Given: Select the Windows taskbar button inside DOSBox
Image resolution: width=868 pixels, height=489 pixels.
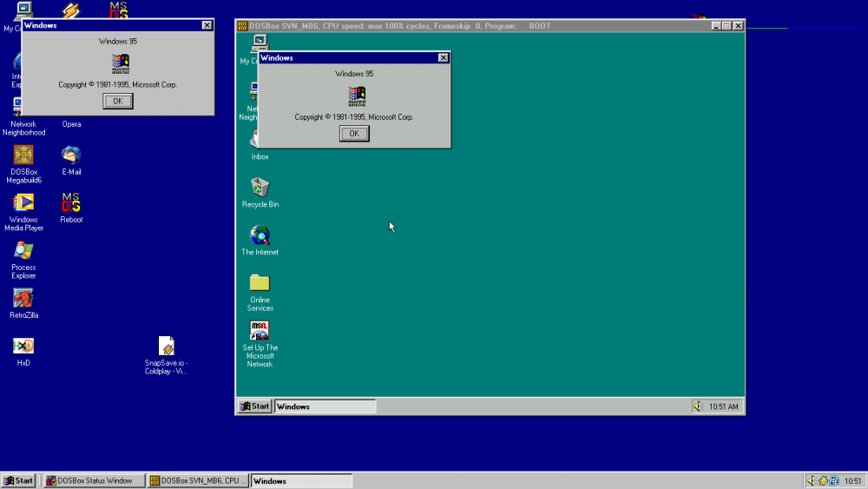Looking at the screenshot, I should click(x=325, y=406).
